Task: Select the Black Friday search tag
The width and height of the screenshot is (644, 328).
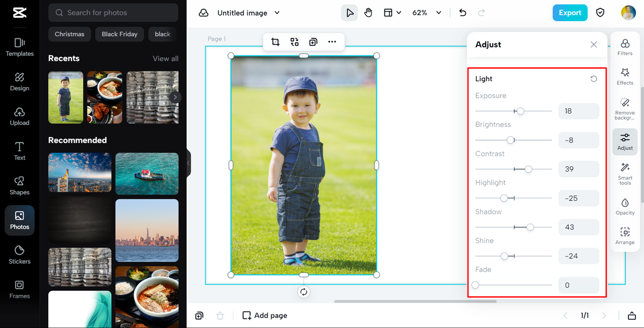Action: pyautogui.click(x=119, y=34)
